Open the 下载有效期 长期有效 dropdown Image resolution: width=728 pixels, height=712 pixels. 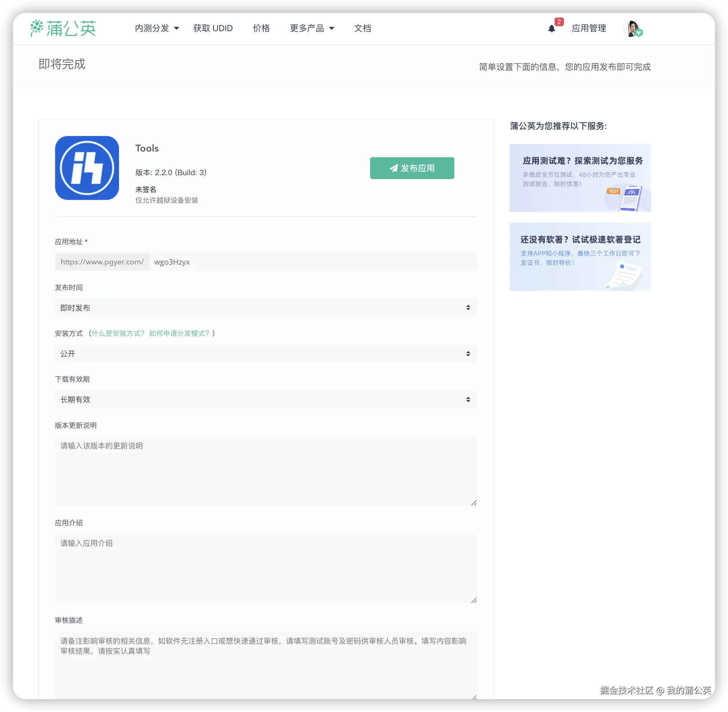tap(265, 399)
